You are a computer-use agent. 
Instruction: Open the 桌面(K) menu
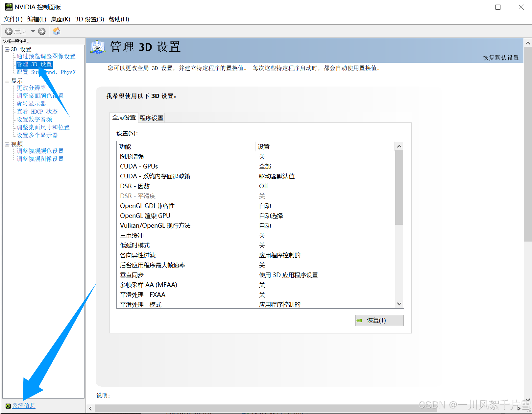point(60,19)
